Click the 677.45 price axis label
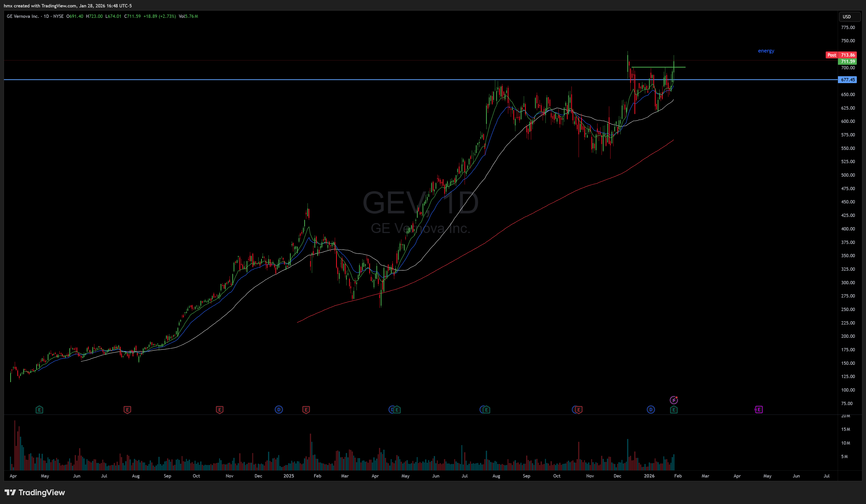The image size is (866, 504). [847, 80]
